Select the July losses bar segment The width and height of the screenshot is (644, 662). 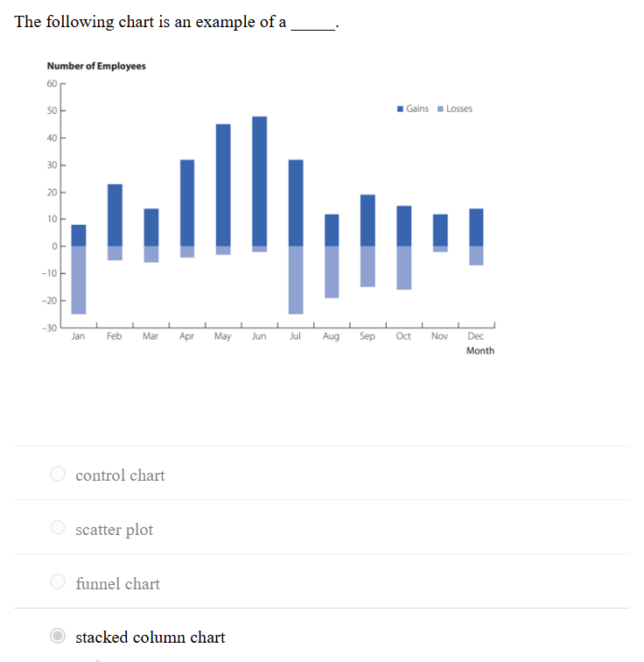[x=296, y=278]
